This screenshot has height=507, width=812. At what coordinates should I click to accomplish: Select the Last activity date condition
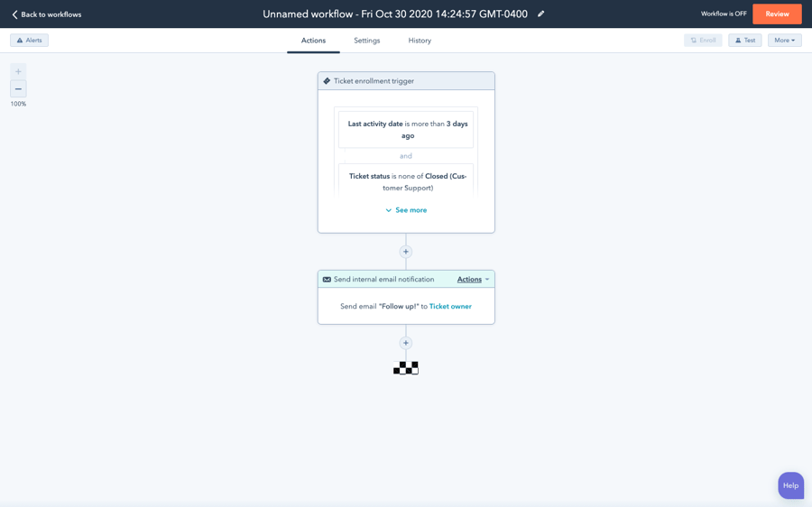[x=406, y=130]
